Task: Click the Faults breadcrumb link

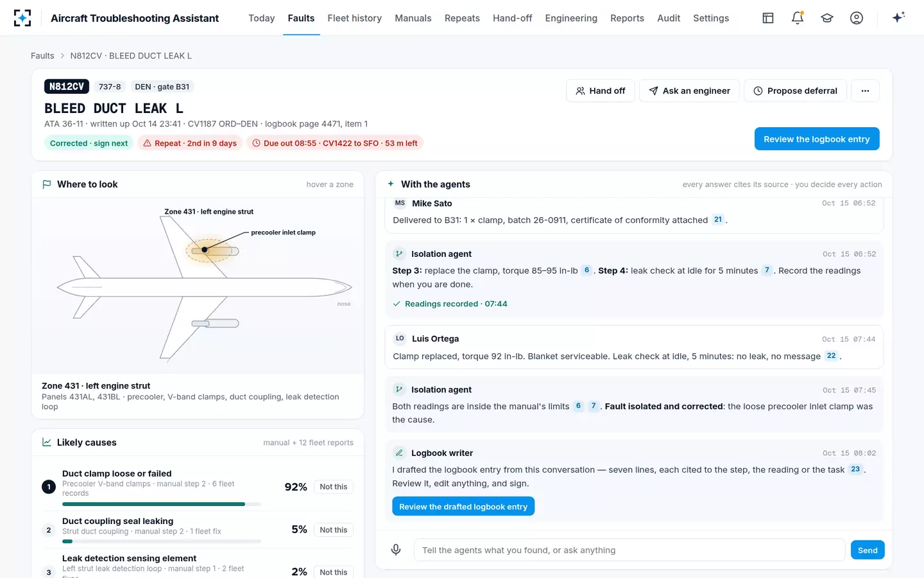Action: [42, 56]
